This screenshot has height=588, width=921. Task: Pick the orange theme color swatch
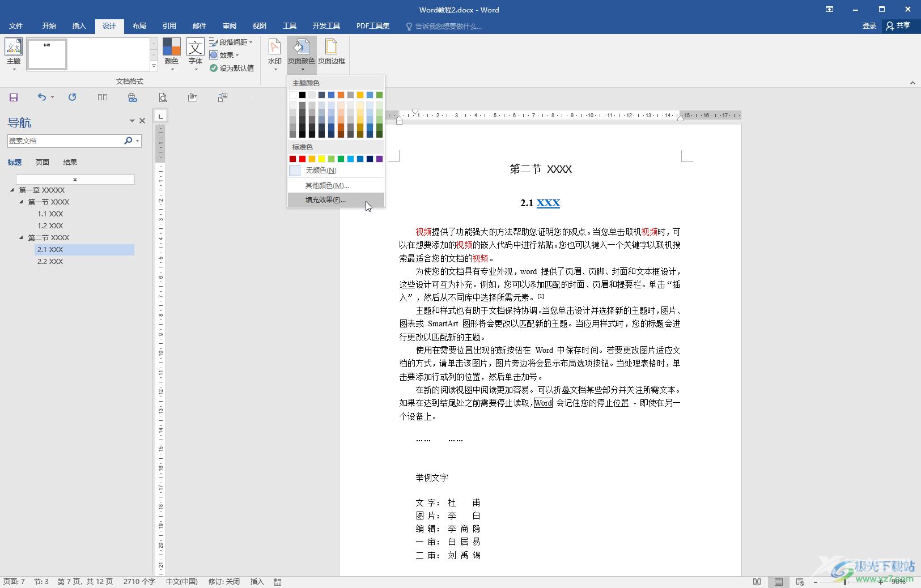pyautogui.click(x=341, y=95)
